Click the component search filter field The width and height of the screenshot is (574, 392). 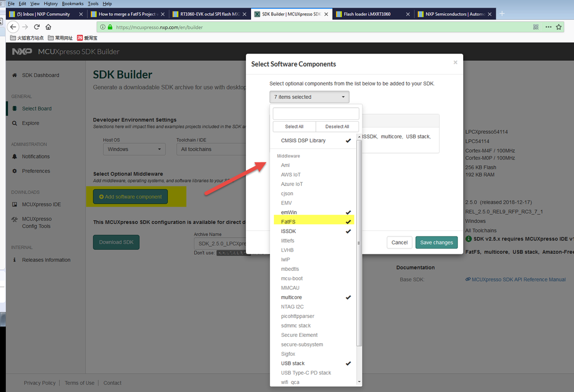(315, 114)
